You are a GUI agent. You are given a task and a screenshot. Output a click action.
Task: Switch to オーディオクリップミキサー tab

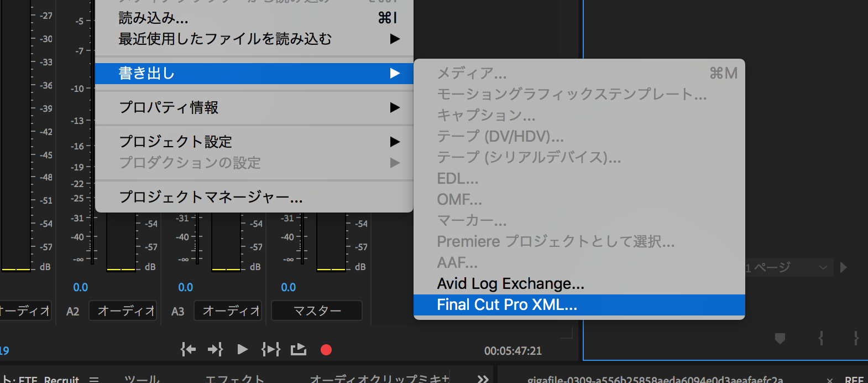(x=380, y=379)
